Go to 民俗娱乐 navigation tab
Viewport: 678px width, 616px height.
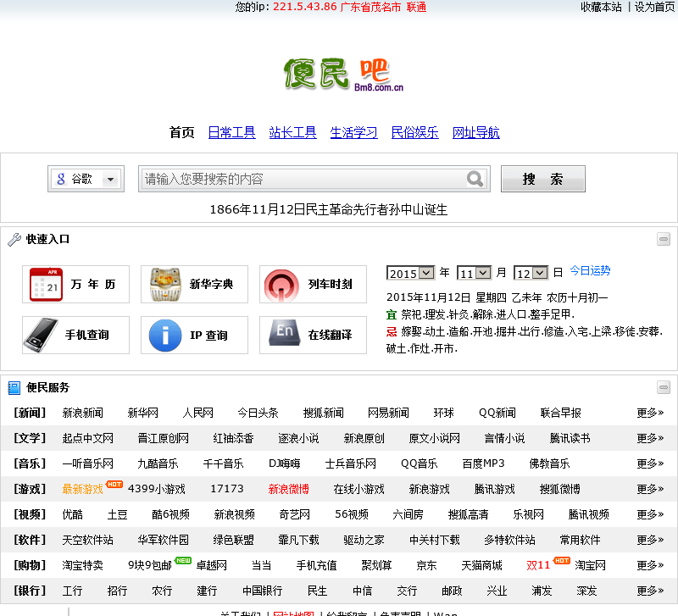[x=414, y=132]
